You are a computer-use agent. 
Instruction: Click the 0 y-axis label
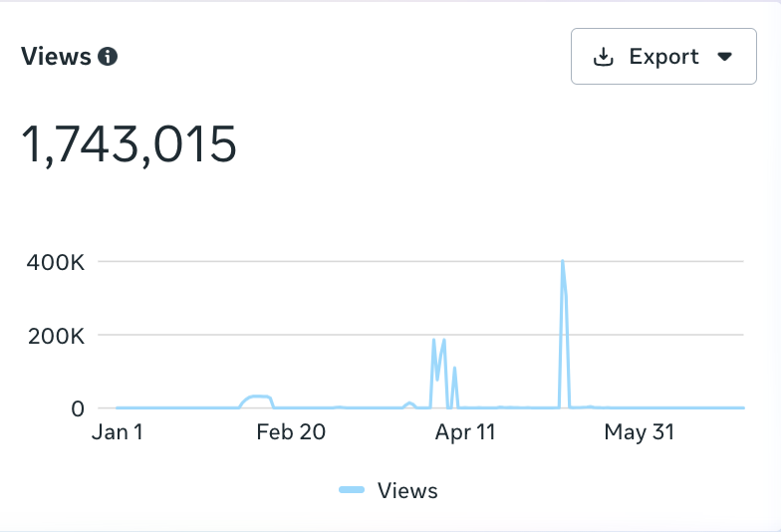77,407
